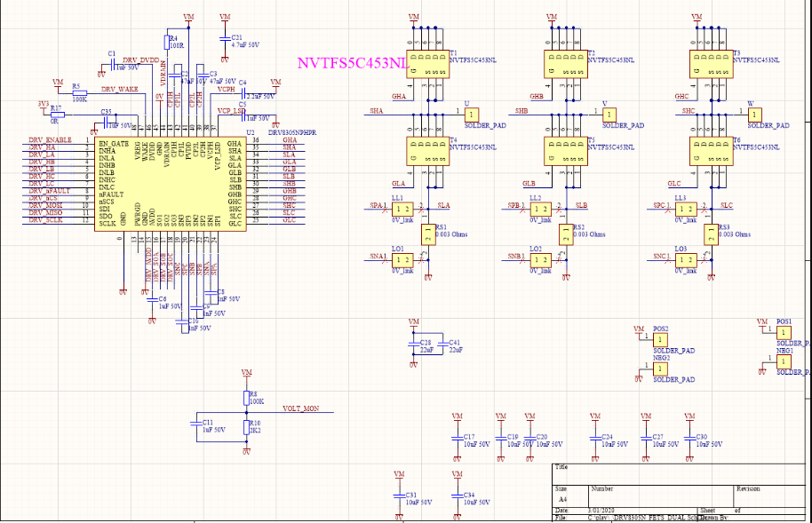
Task: Select the T2 MOSFET symbol
Action: click(x=566, y=64)
